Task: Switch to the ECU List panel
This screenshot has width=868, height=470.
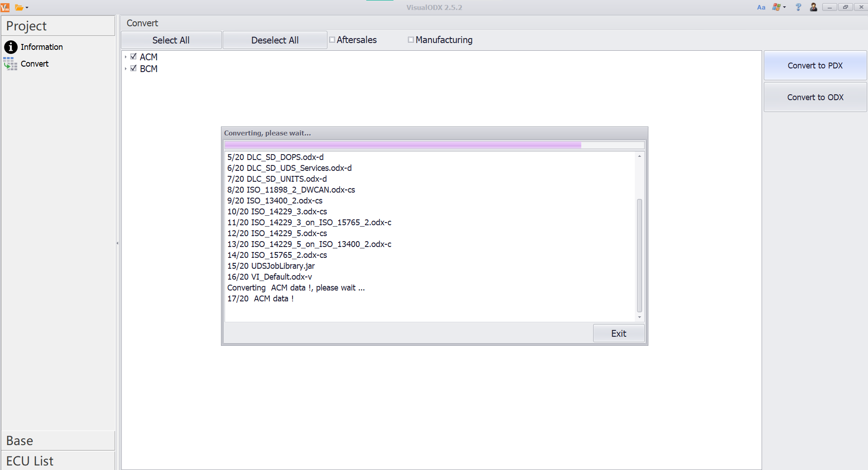Action: pyautogui.click(x=58, y=461)
